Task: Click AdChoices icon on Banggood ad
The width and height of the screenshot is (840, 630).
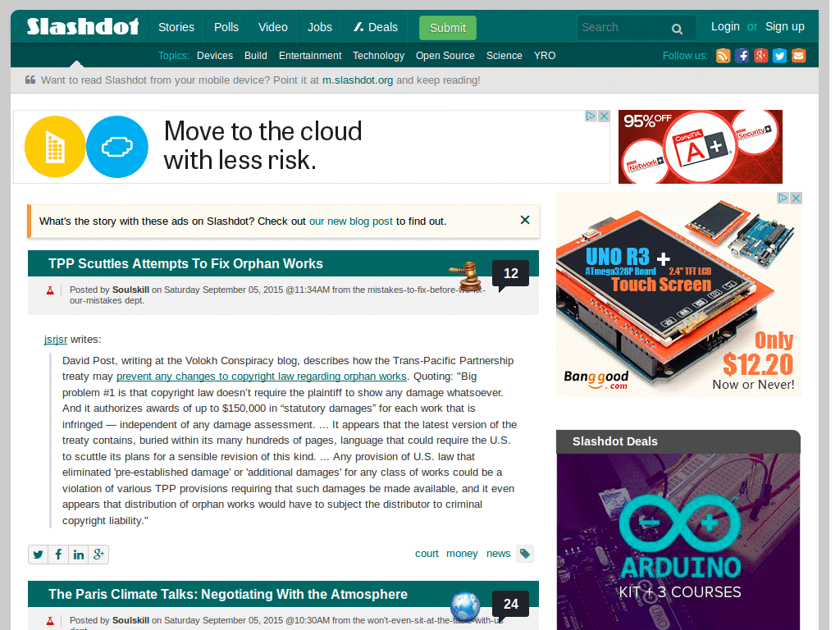Action: coord(783,198)
